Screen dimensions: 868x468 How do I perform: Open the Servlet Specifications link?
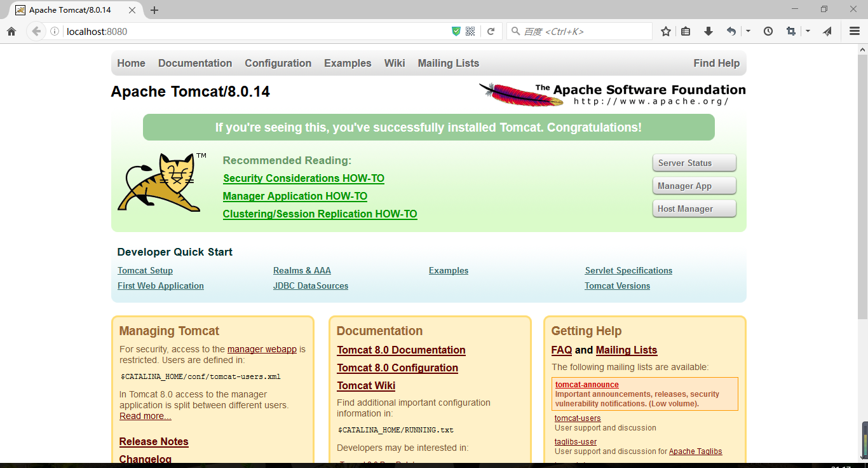coord(628,270)
